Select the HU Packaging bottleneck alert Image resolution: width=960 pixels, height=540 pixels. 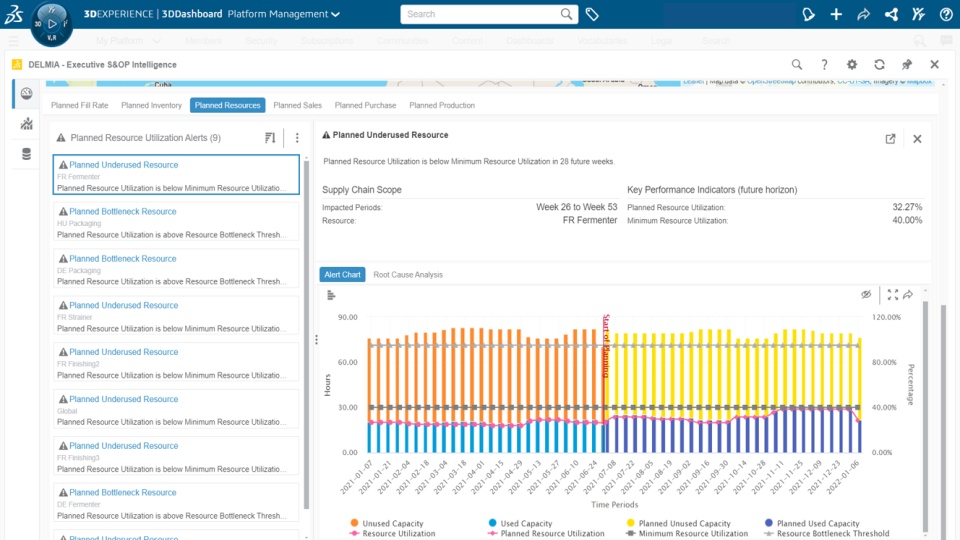coord(176,222)
